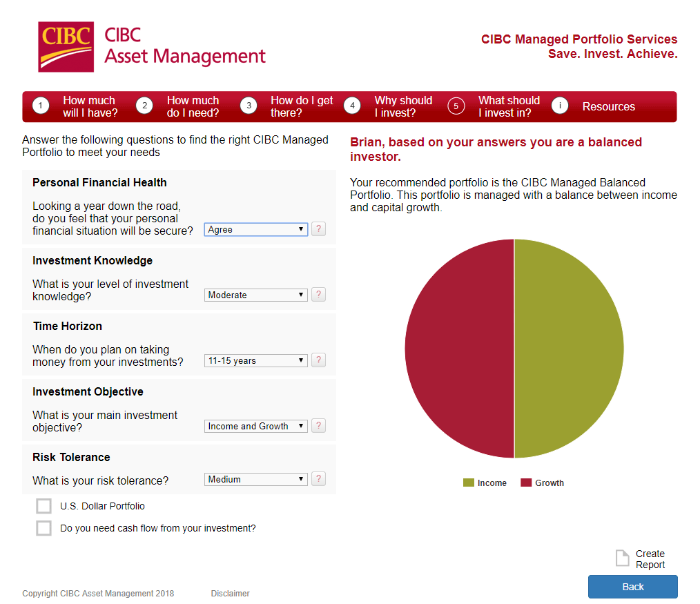Open the Income and Growth objective dropdown

[256, 427]
